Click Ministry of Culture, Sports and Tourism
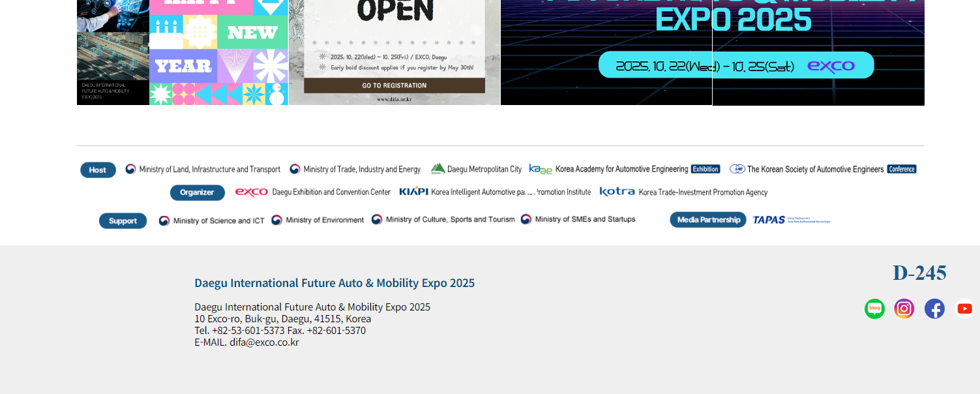 point(451,219)
